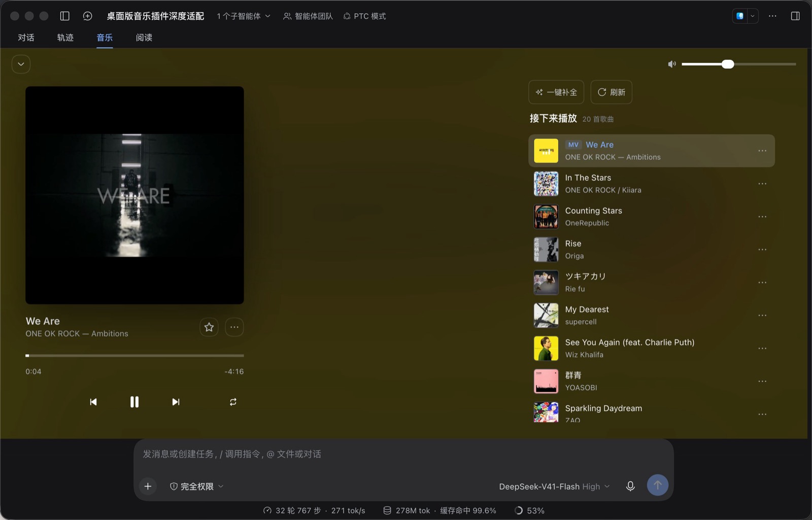Send the message with arrow button

[x=658, y=485]
